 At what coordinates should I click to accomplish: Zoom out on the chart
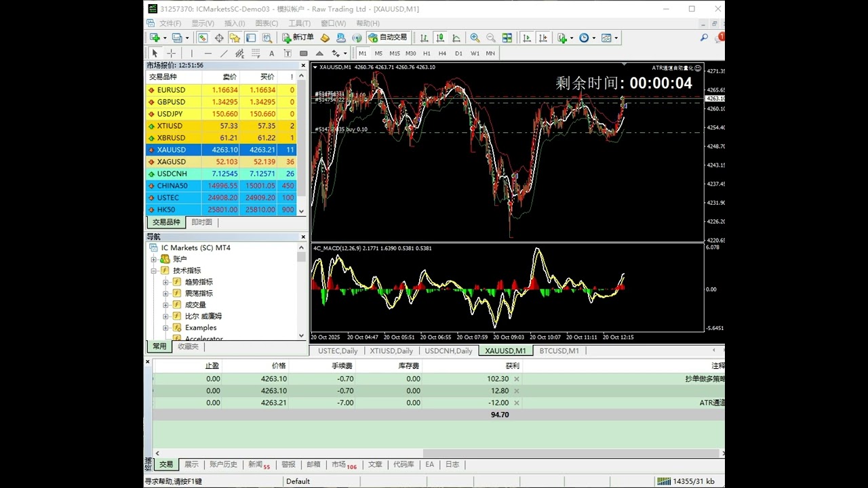pyautogui.click(x=490, y=38)
